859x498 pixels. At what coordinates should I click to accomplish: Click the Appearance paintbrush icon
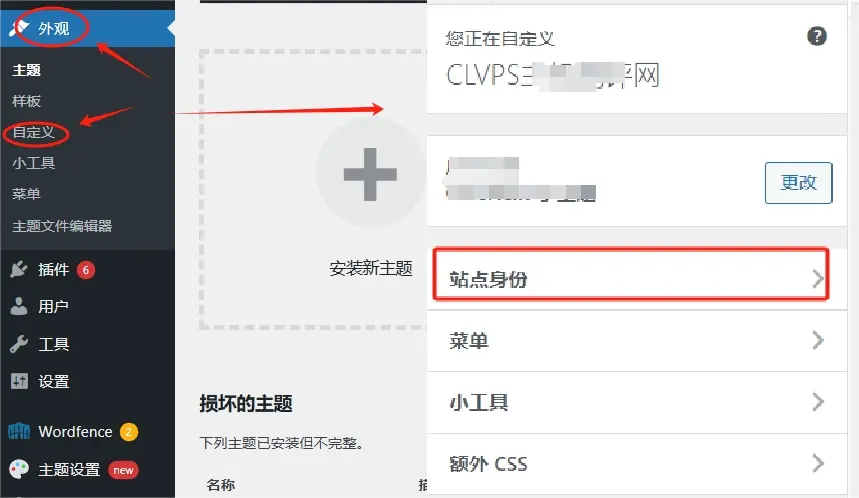point(20,27)
